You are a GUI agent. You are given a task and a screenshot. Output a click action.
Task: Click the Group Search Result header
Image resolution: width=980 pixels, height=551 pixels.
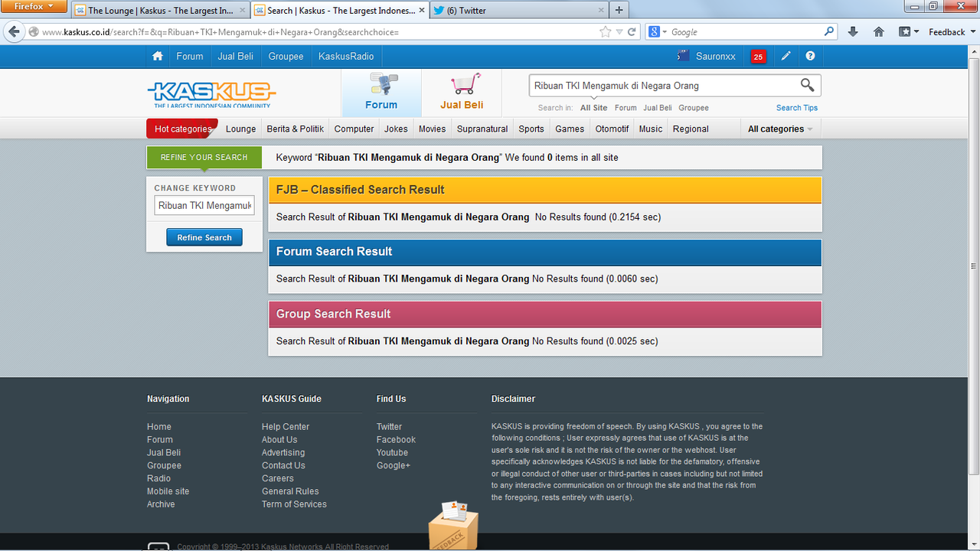545,314
